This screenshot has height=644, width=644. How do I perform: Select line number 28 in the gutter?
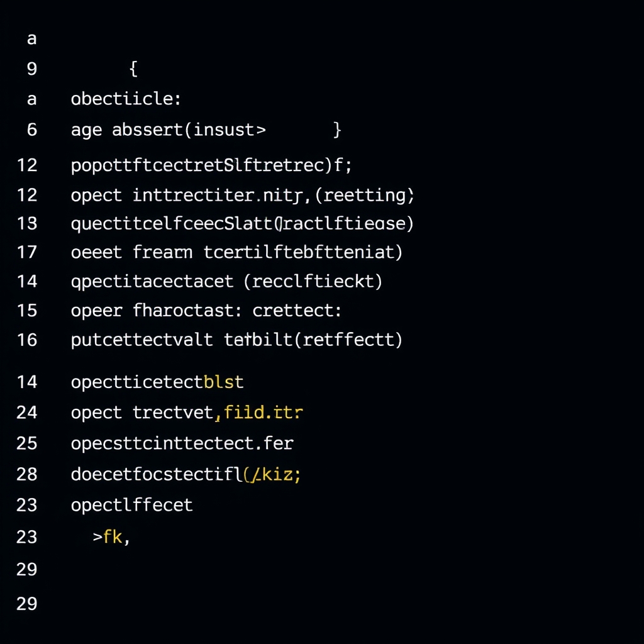point(27,474)
